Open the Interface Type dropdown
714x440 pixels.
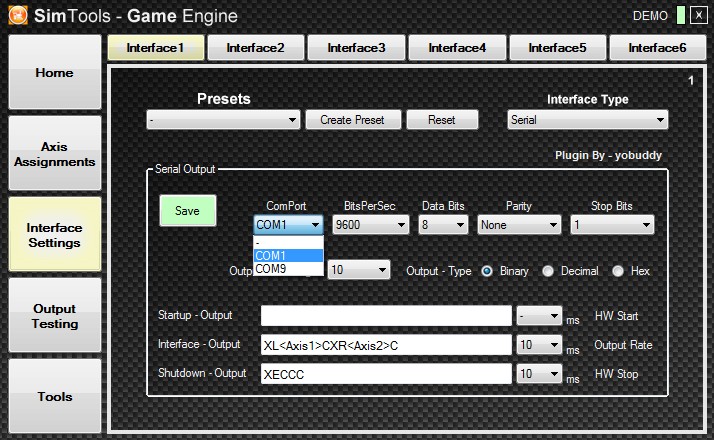coord(587,120)
